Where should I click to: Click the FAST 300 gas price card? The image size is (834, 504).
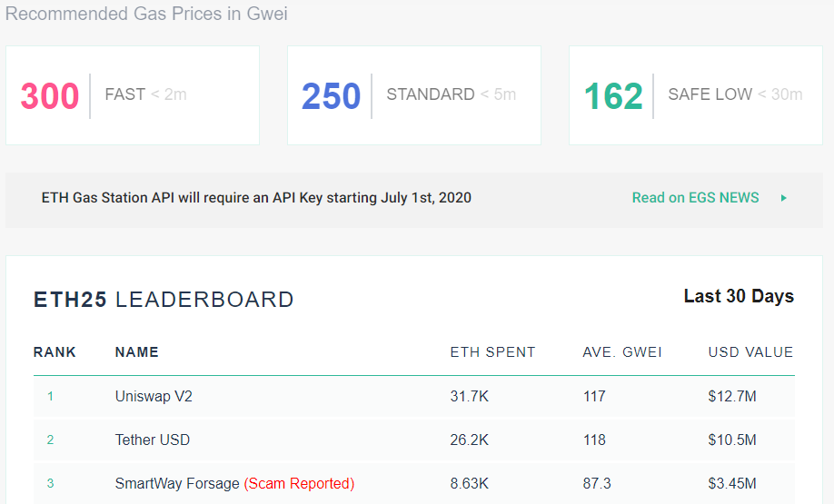click(133, 95)
